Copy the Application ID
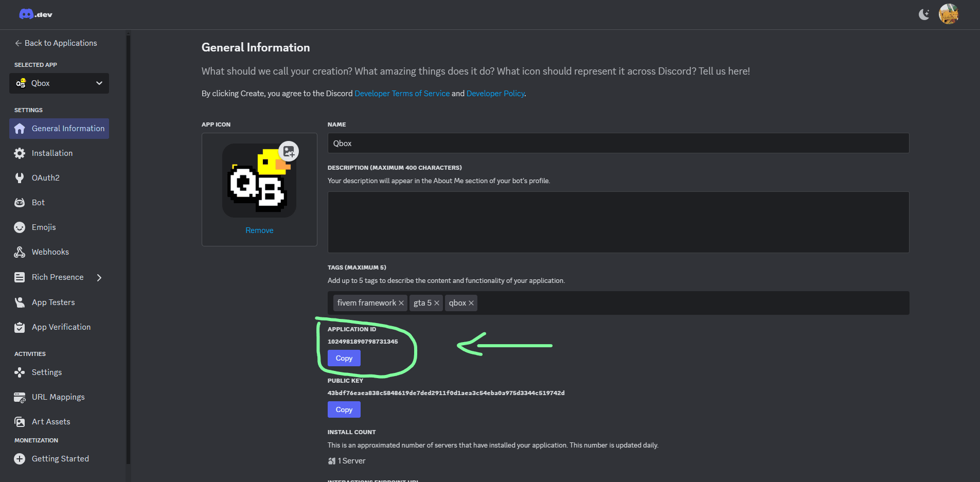Screen dimensions: 980x482 (344, 358)
